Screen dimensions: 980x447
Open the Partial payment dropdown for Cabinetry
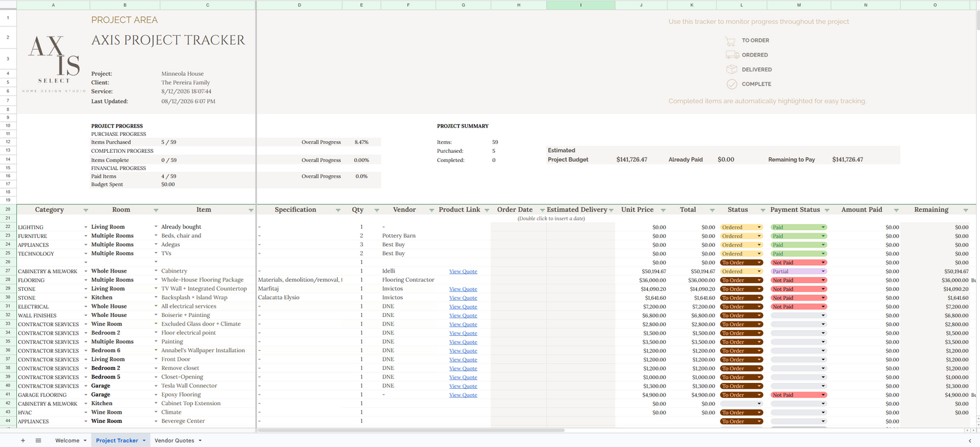(x=823, y=271)
